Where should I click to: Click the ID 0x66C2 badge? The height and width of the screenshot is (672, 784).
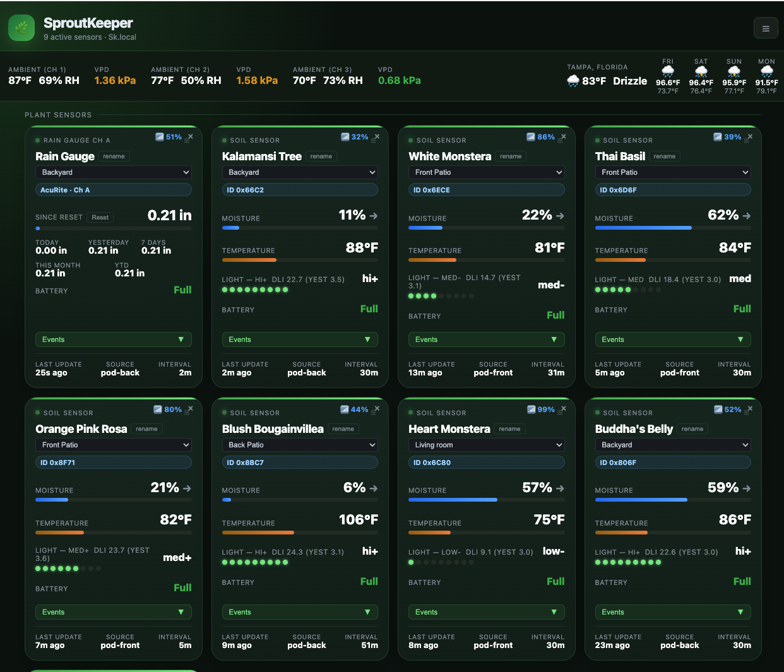click(x=300, y=190)
